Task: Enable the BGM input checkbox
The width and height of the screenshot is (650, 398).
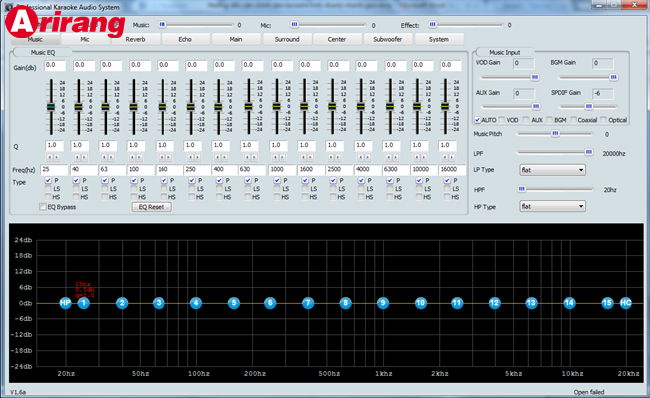Action: (550, 120)
